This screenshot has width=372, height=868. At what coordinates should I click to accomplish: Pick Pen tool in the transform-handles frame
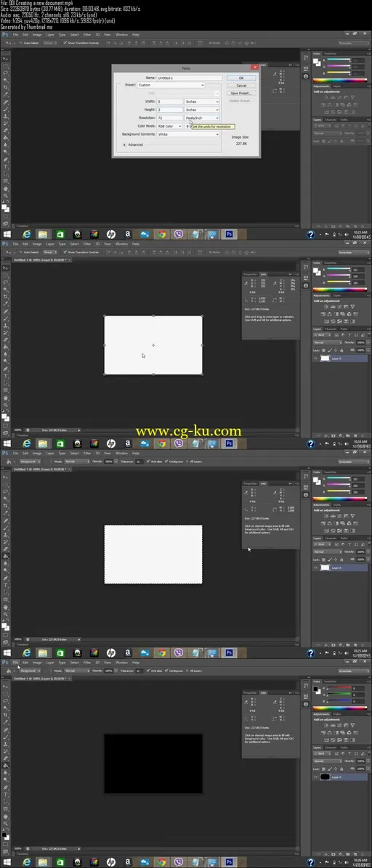pyautogui.click(x=6, y=368)
